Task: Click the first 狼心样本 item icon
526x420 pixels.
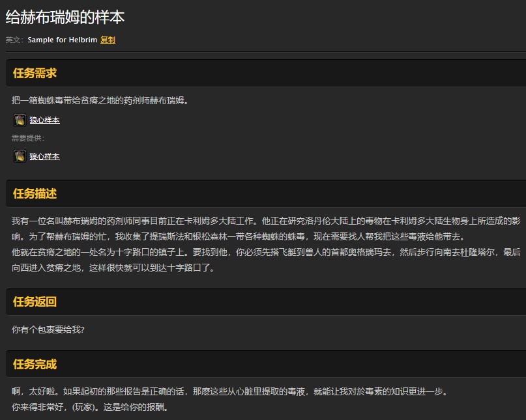Action: [19, 120]
